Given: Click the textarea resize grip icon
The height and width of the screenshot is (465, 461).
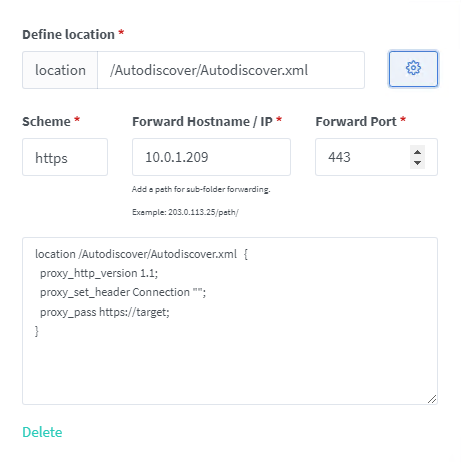Looking at the screenshot, I should (432, 399).
